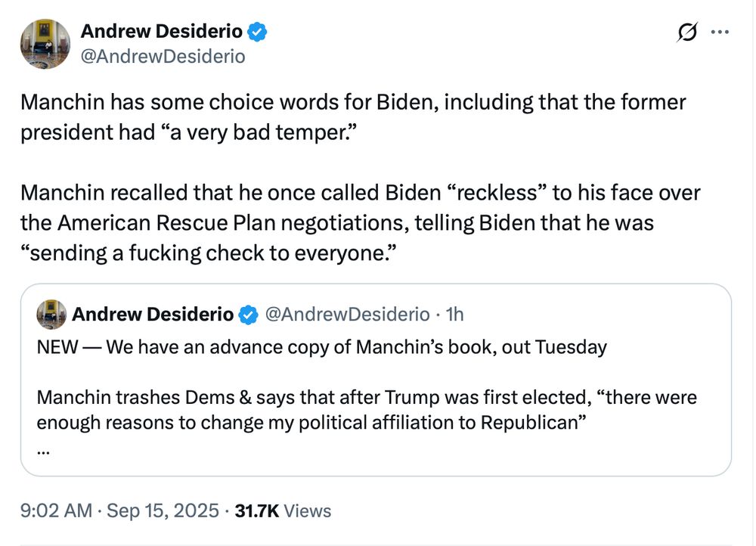
Task: Click the Grok slashed-circle icon
Action: [688, 33]
